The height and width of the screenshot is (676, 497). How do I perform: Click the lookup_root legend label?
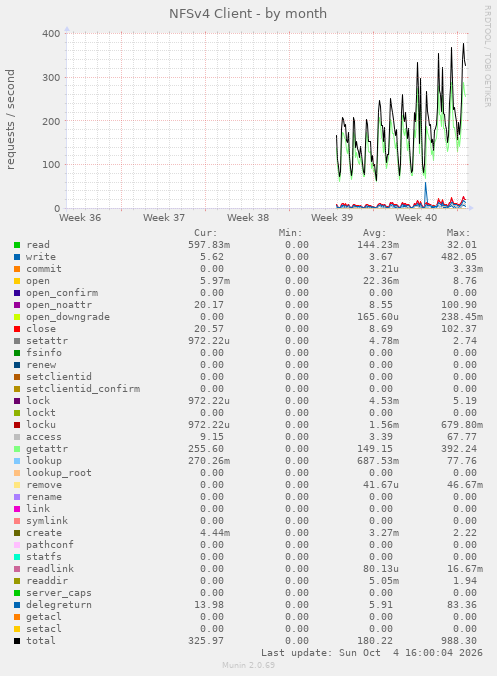(59, 473)
